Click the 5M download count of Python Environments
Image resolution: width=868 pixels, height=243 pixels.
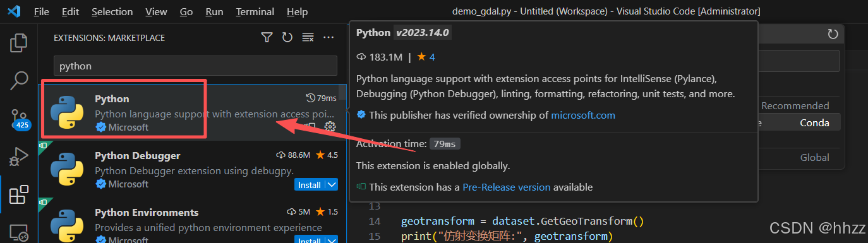pos(298,211)
